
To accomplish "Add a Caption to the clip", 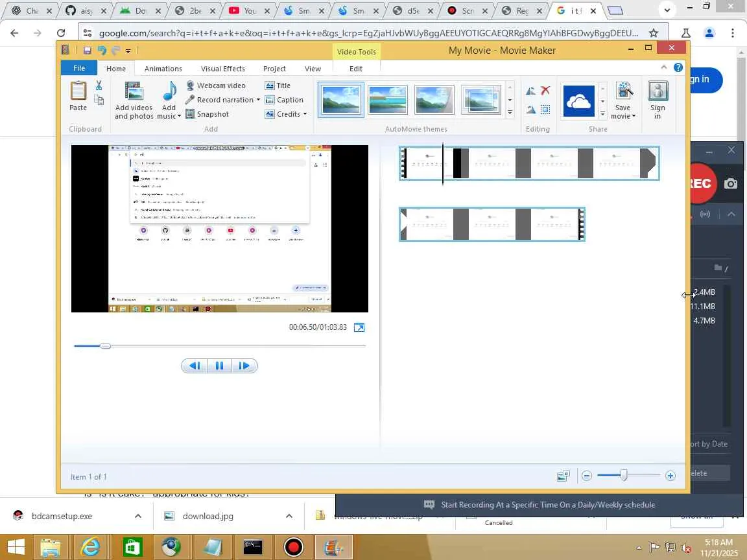I will [x=284, y=100].
